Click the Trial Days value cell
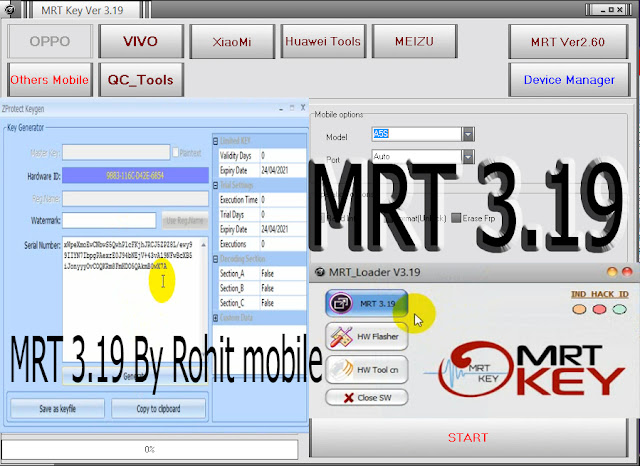The image size is (640, 466). [x=283, y=214]
